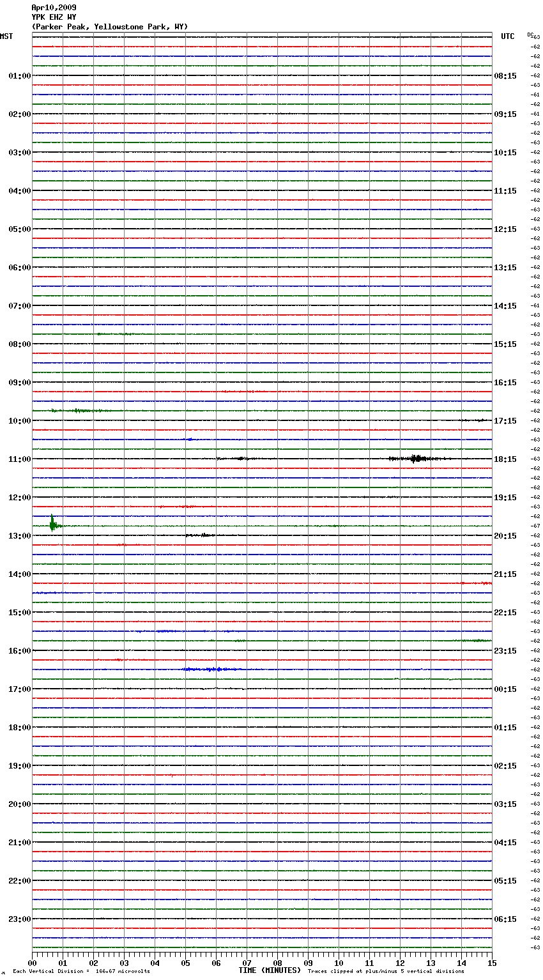
Task: Select the 15:00 MST row label
Action: click(20, 613)
